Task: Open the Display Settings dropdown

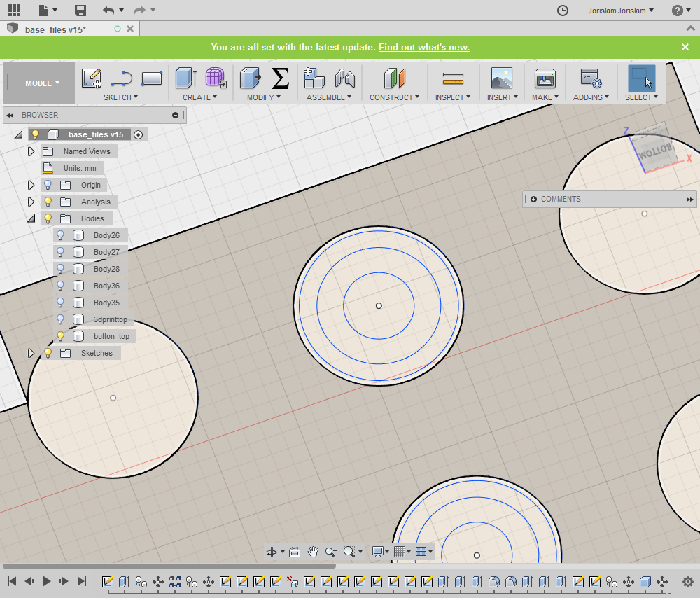Action: [381, 552]
